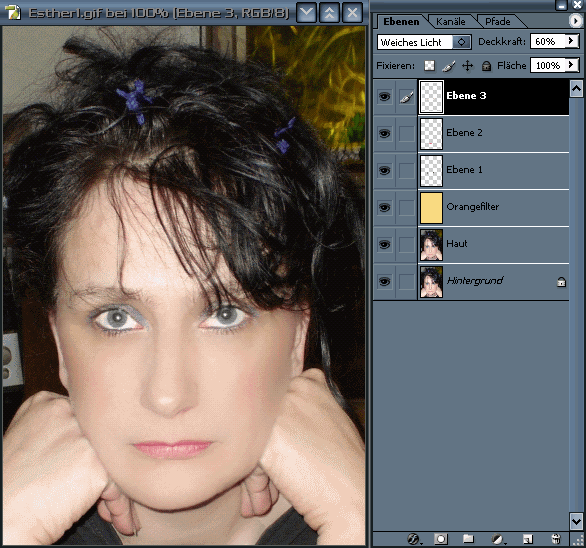Image resolution: width=586 pixels, height=548 pixels.
Task: Close the layers palette
Action: coord(577,4)
